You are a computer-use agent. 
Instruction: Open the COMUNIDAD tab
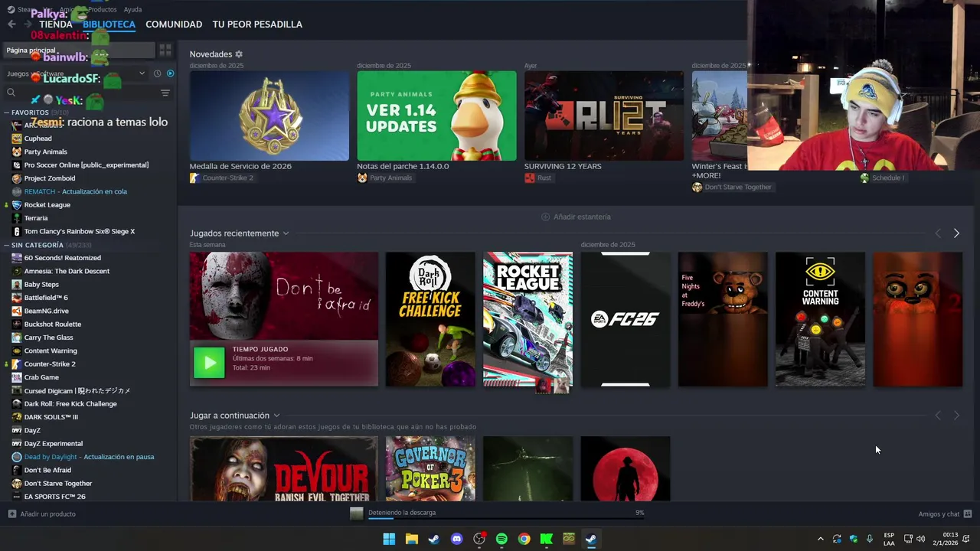pyautogui.click(x=174, y=24)
